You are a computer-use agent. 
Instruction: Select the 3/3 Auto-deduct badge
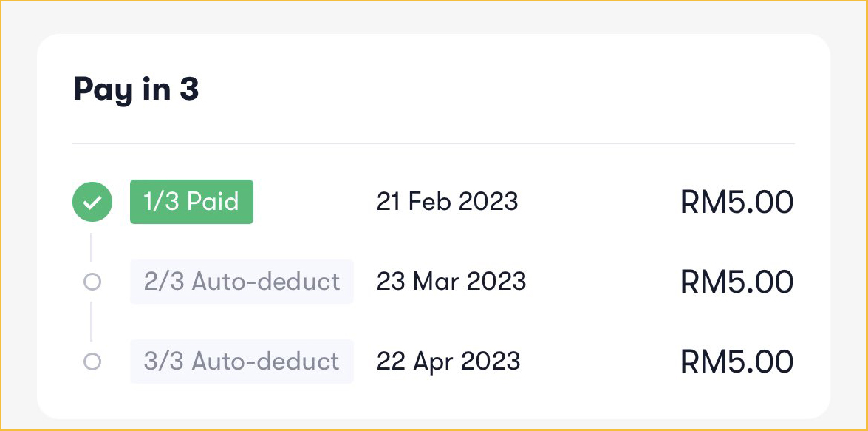(242, 362)
